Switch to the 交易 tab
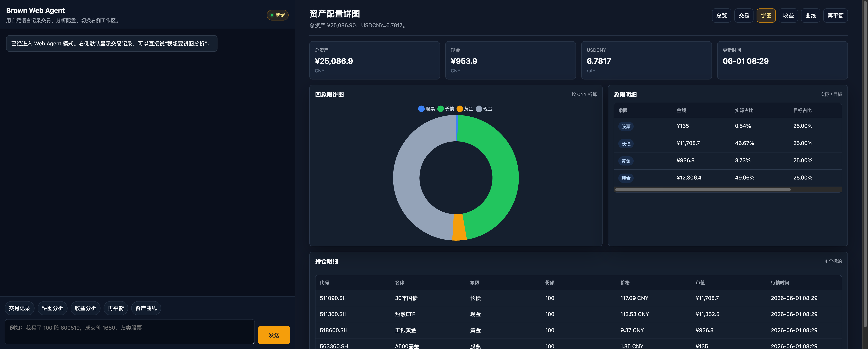Screen dimensions: 868x349 [744, 16]
